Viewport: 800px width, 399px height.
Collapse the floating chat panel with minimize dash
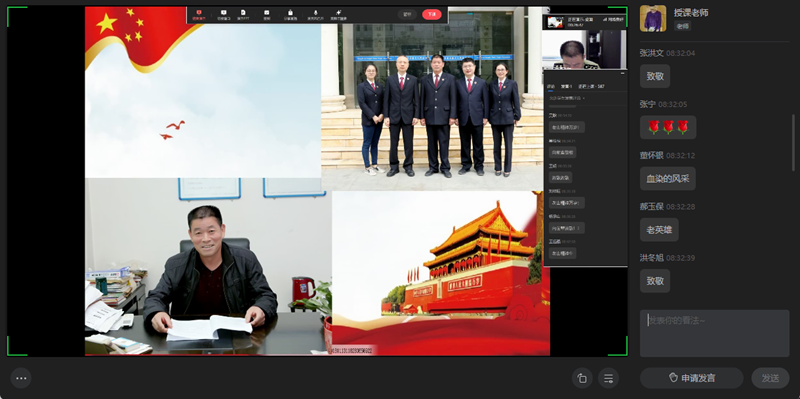click(622, 73)
